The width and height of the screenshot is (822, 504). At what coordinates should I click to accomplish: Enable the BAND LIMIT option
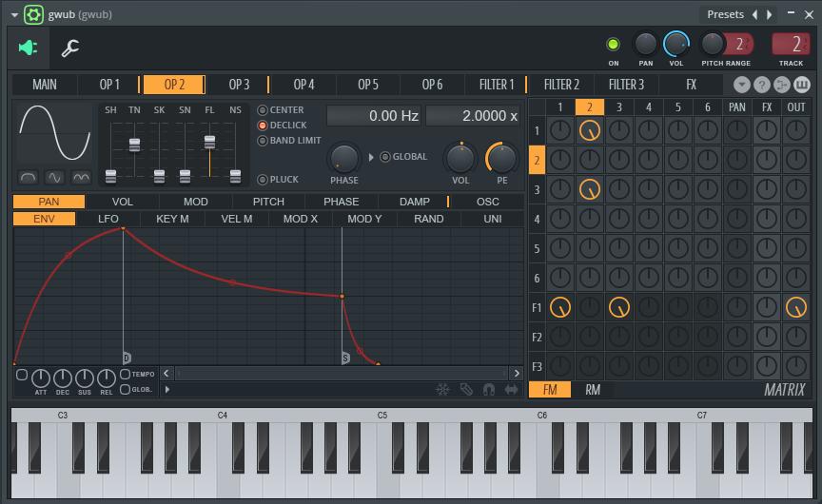click(x=289, y=141)
